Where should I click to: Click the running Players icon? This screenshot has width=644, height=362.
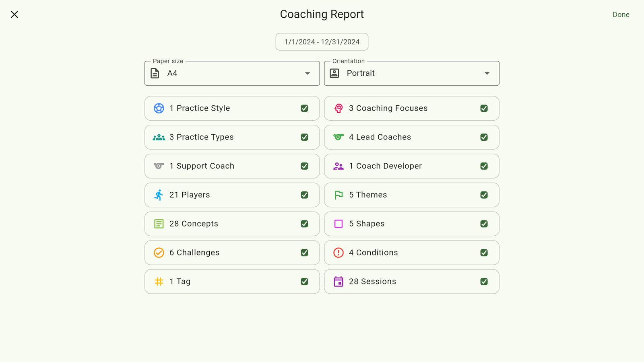pyautogui.click(x=159, y=195)
